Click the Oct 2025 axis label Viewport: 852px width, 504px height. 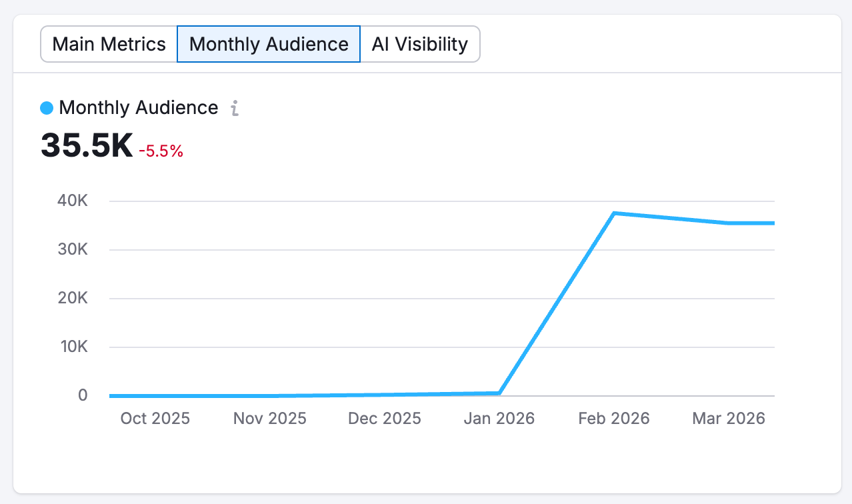[x=155, y=418]
